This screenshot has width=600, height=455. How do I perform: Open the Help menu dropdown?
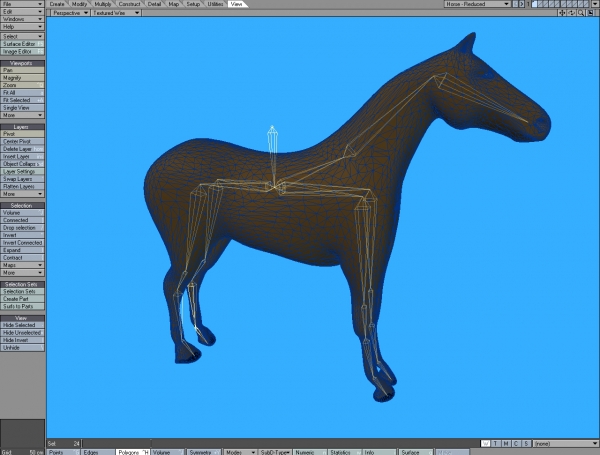click(22, 27)
